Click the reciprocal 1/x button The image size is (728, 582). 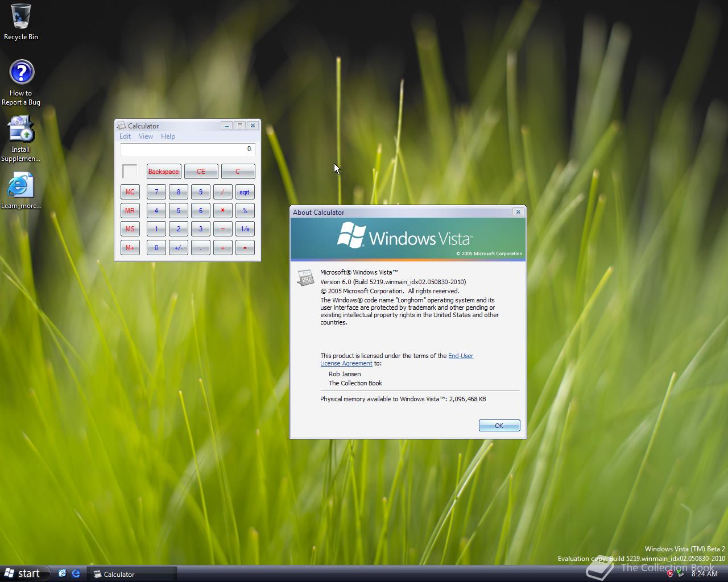[x=245, y=229]
